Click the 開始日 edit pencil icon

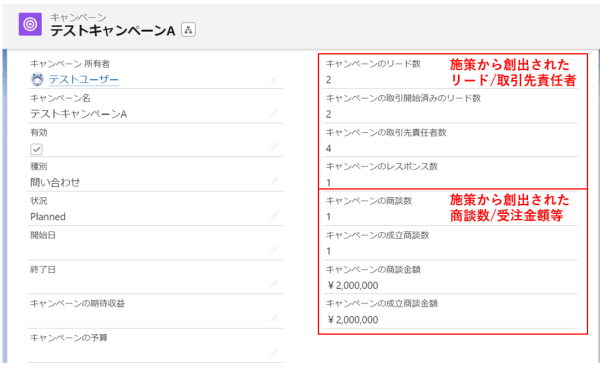click(274, 250)
